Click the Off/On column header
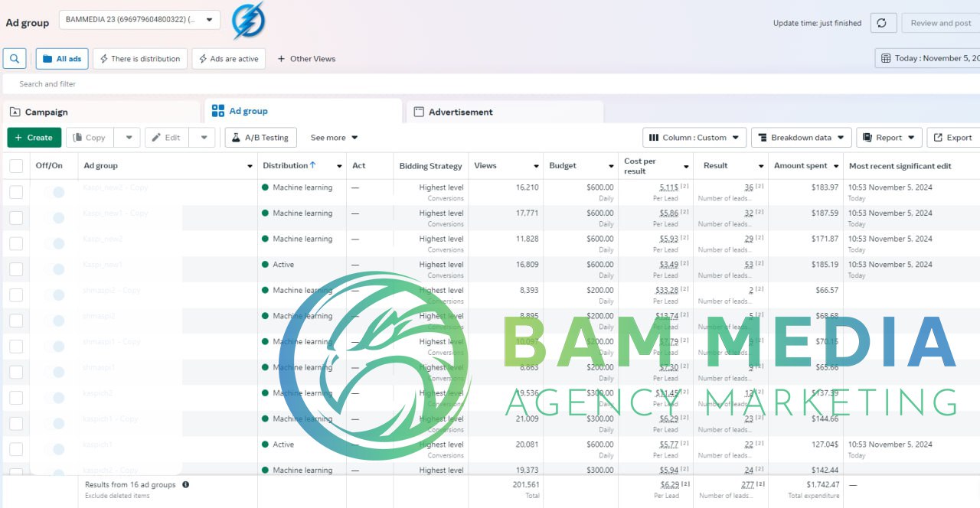Viewport: 980px width, 508px height. [x=49, y=165]
